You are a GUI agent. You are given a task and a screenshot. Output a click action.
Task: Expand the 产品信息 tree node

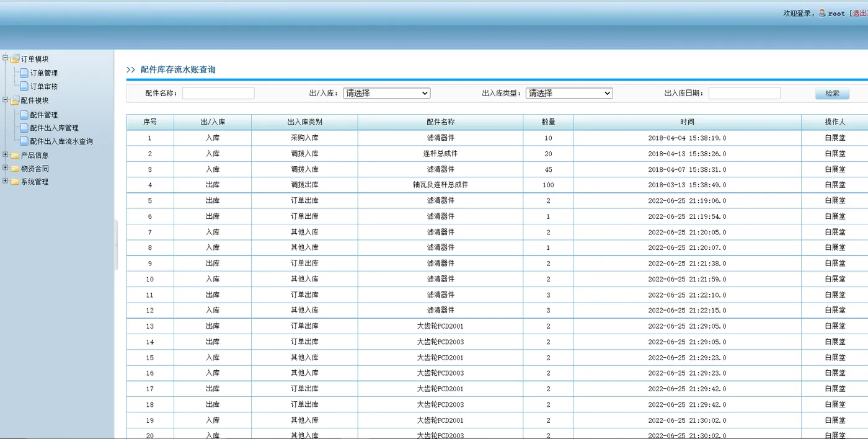[x=6, y=154]
